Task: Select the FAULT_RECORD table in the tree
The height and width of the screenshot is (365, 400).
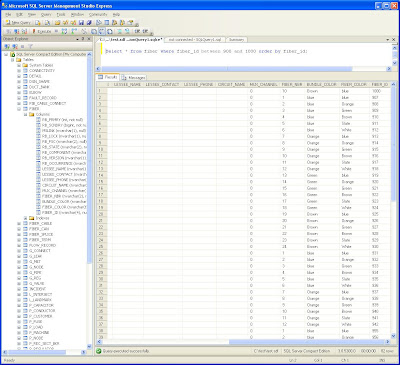Action: click(x=43, y=98)
